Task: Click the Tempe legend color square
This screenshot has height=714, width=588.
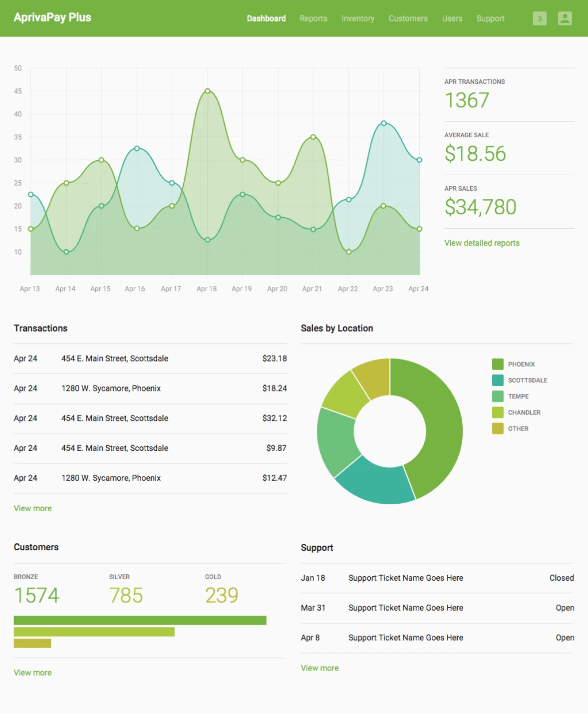Action: 497,396
